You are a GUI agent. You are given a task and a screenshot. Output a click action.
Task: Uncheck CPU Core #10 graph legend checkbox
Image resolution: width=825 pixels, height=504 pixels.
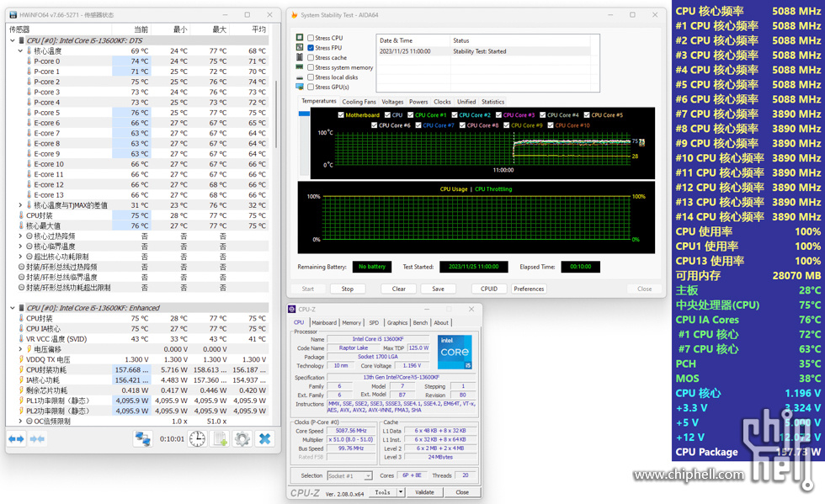point(551,125)
